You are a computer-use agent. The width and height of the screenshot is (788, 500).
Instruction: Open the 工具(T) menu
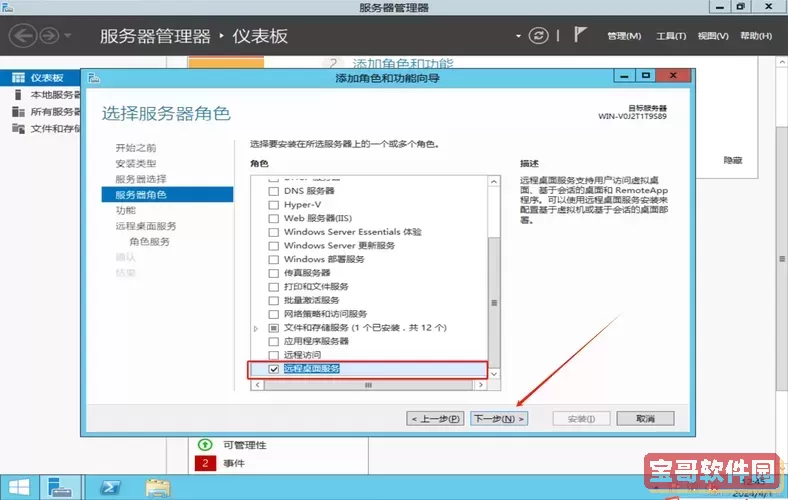tap(670, 36)
